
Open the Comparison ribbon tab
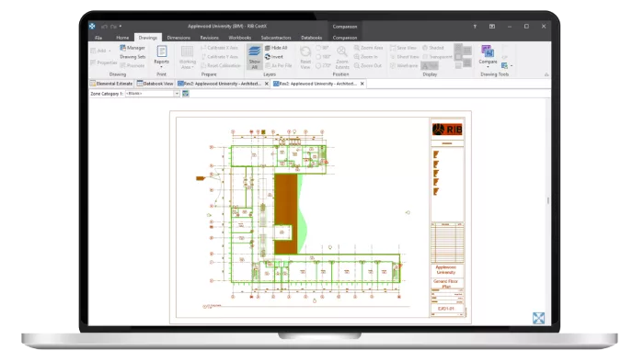345,38
